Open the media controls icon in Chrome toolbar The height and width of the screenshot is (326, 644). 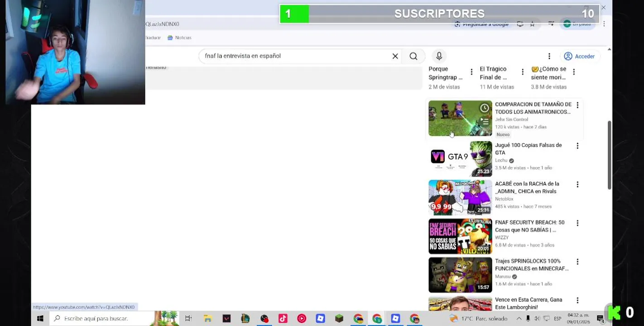pos(551,24)
